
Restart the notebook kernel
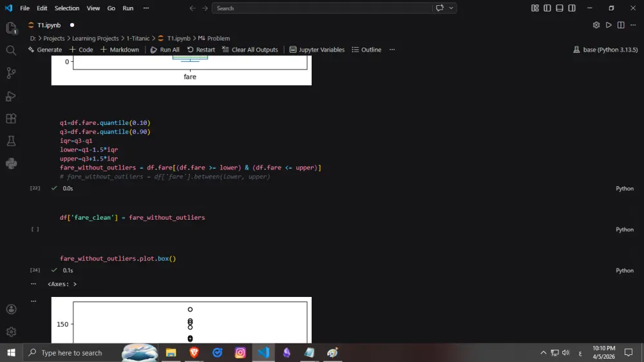201,50
